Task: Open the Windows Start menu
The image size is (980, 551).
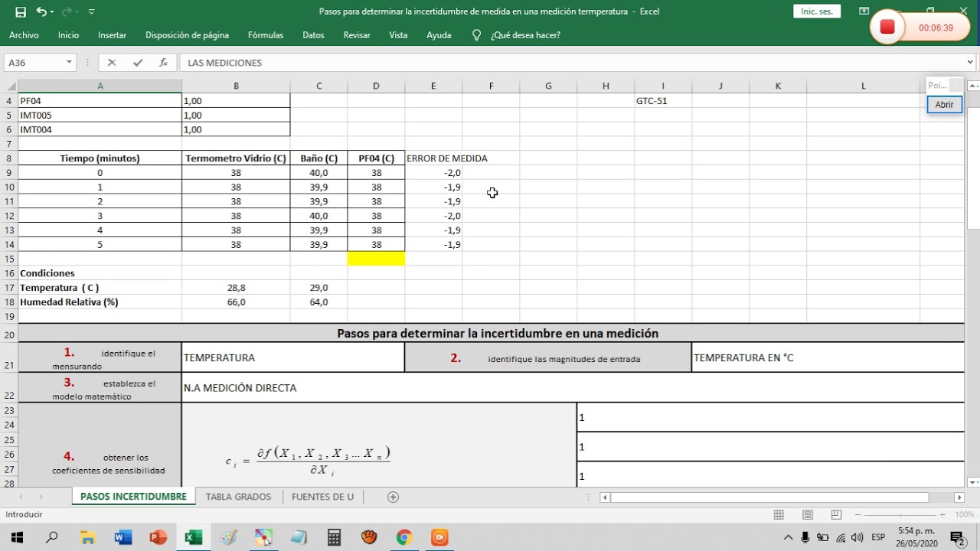Action: [x=17, y=537]
